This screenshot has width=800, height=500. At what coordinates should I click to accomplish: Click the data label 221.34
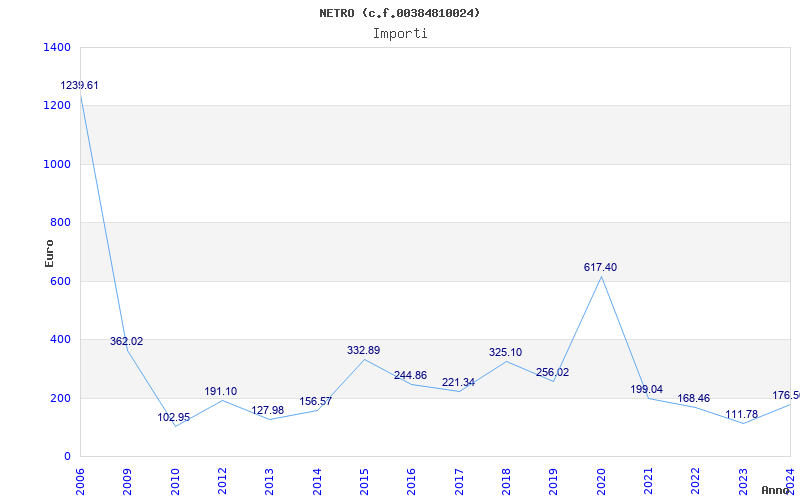point(458,383)
